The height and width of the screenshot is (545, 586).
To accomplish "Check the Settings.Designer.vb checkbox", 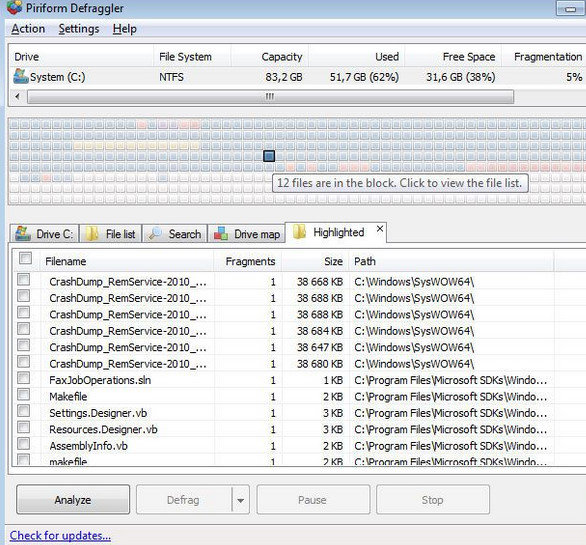I will pos(24,411).
